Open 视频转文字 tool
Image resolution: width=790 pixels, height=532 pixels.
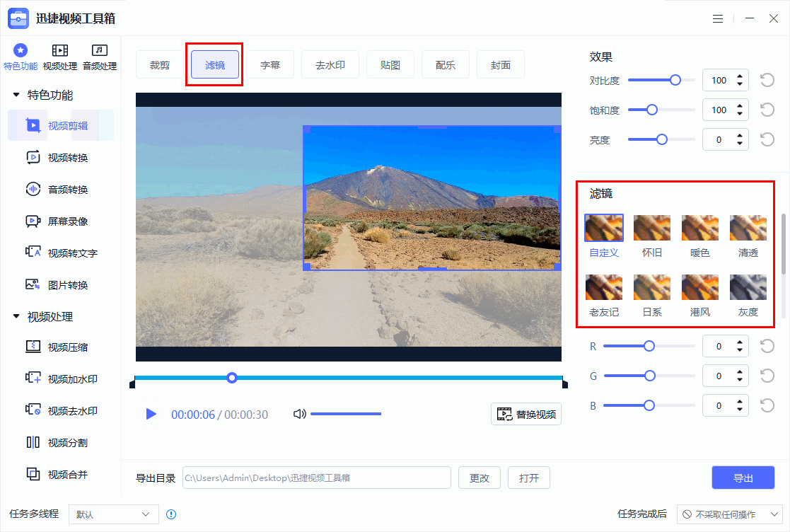[x=61, y=253]
